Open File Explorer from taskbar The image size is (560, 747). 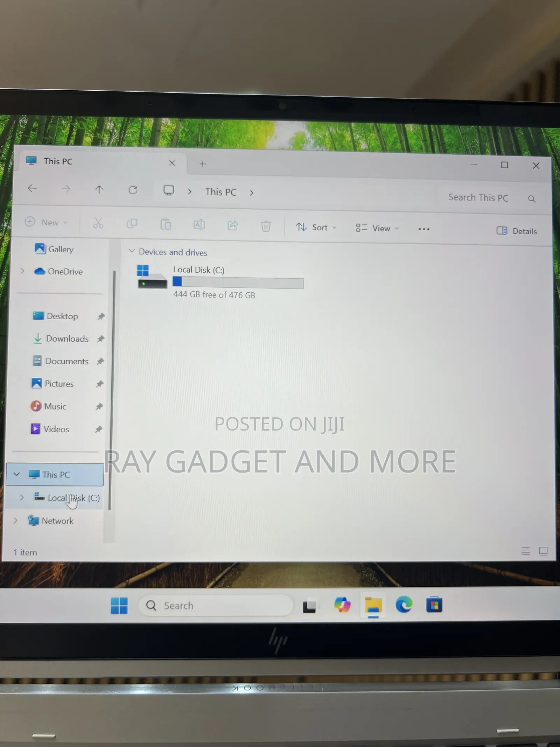click(x=373, y=605)
